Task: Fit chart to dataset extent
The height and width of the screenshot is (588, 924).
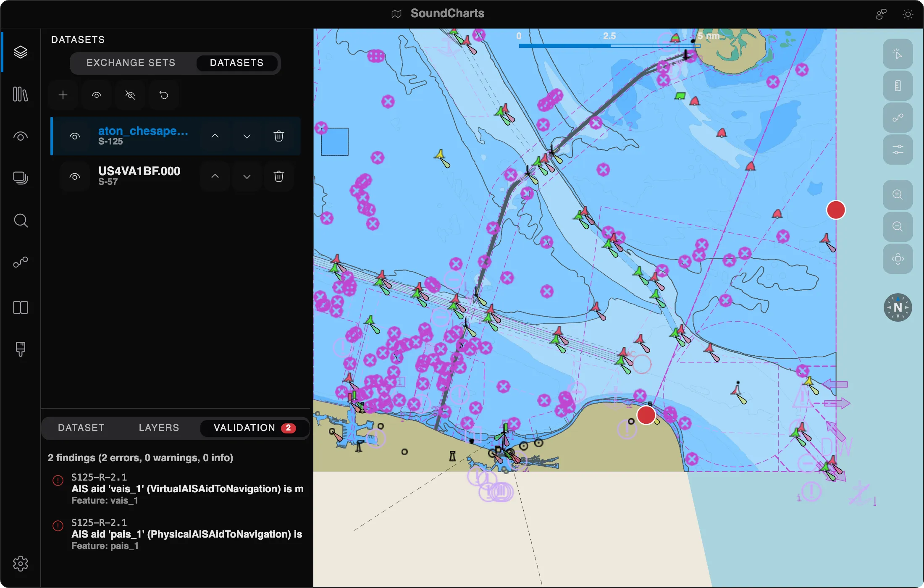Action: (898, 259)
